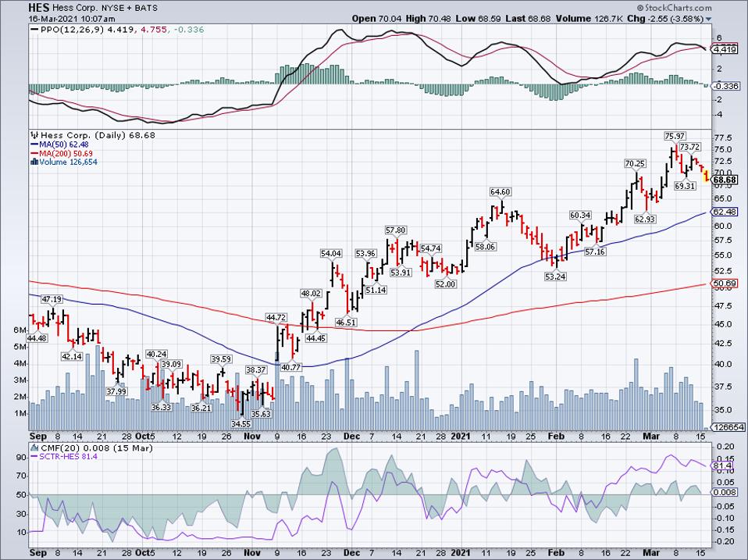The height and width of the screenshot is (560, 748).
Task: Click the 40.77 price label
Action: 291,367
